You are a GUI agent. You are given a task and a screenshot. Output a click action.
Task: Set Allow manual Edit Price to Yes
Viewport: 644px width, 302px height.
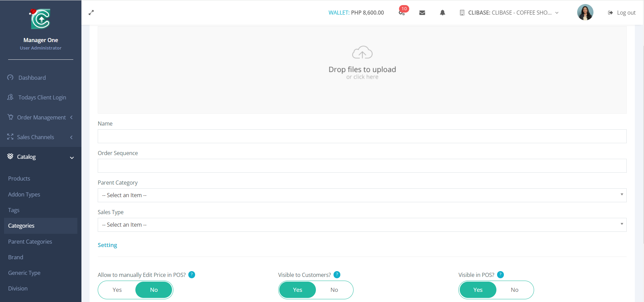(117, 290)
